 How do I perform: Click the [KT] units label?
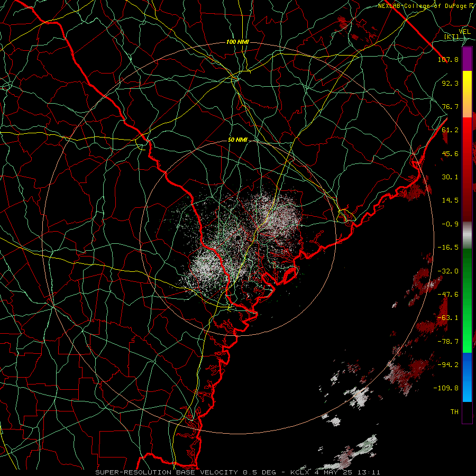pos(452,36)
